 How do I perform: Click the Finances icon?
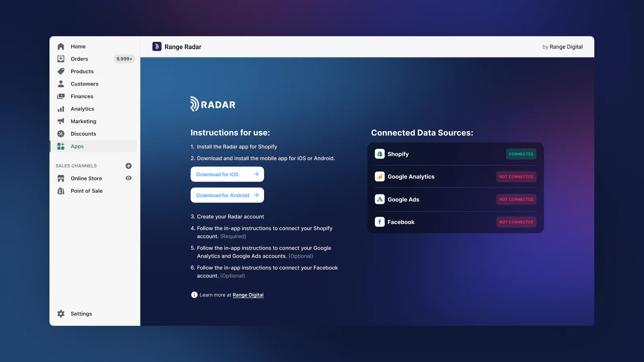click(x=61, y=96)
